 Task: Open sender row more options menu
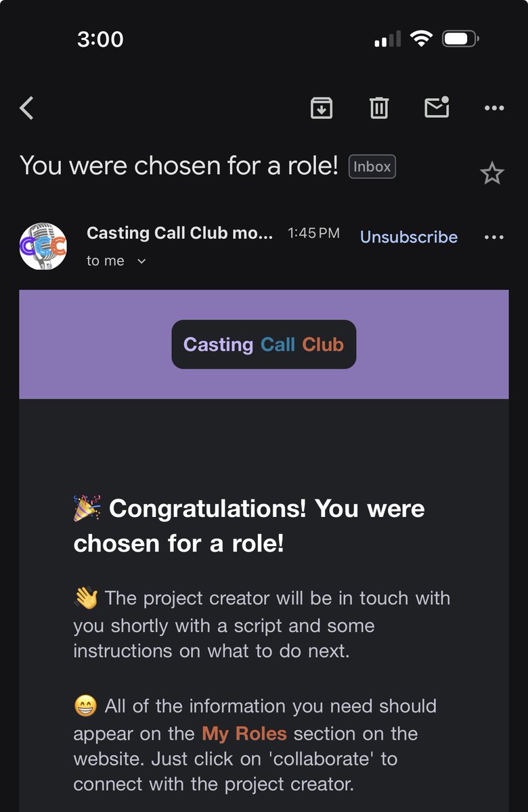pos(494,237)
